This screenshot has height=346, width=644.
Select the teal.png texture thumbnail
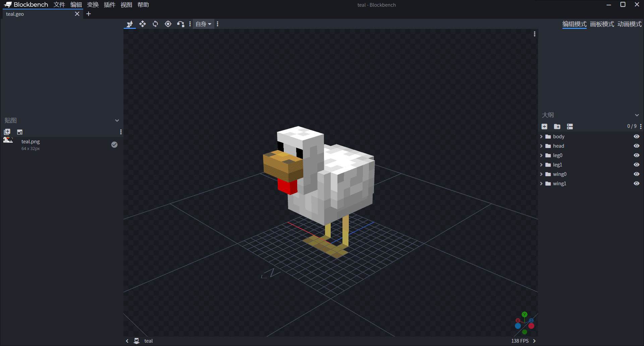(8, 140)
